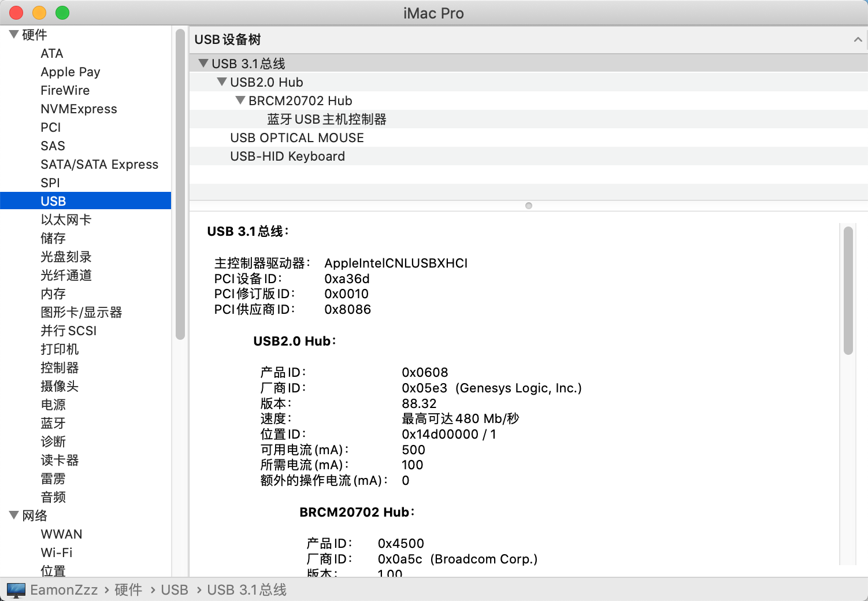The height and width of the screenshot is (601, 868).
Task: Open 光盘刻录 in the sidebar
Action: [66, 257]
